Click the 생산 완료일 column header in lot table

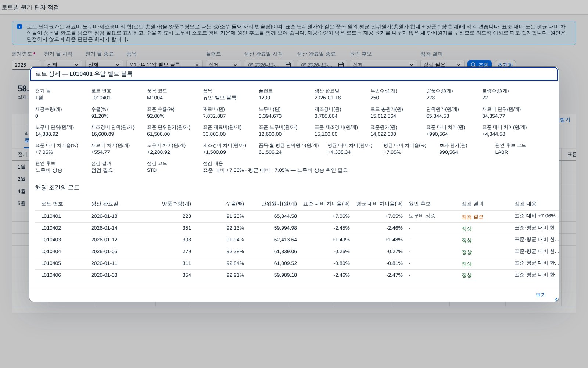point(105,204)
